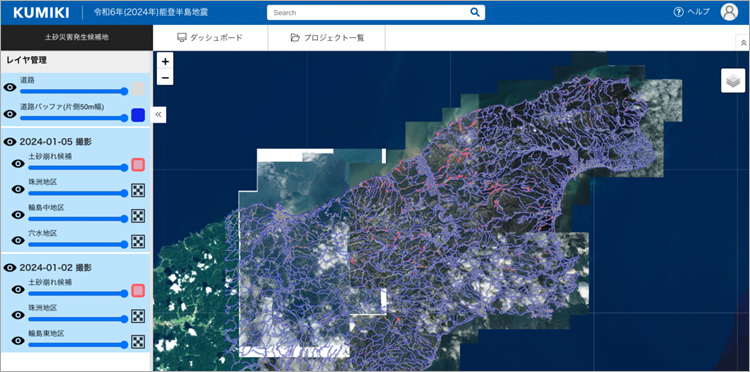The image size is (750, 372).
Task: Click blue color swatch for 道路バッファ
Action: [138, 115]
